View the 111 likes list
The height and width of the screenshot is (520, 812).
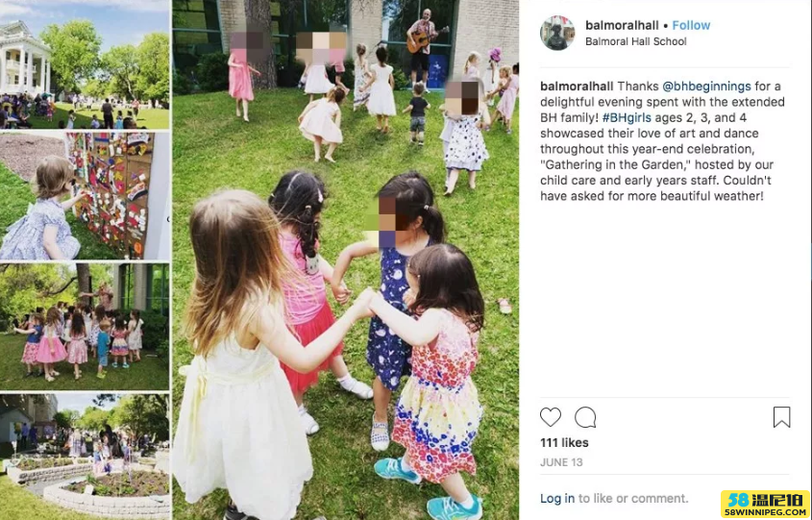[x=564, y=443]
